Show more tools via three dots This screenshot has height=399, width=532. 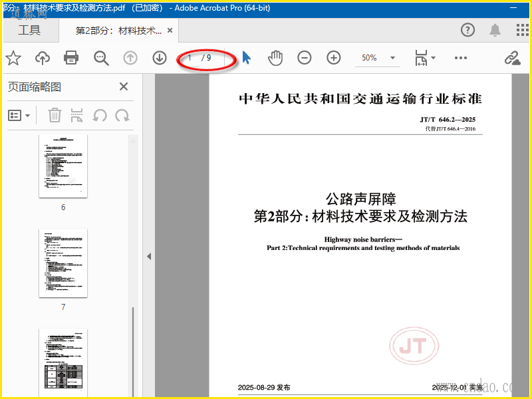(460, 58)
